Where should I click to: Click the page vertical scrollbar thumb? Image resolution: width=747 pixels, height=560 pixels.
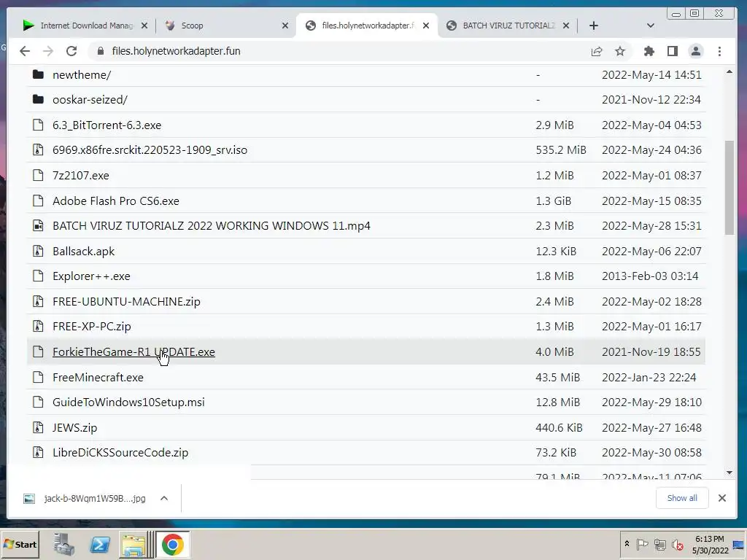click(729, 187)
